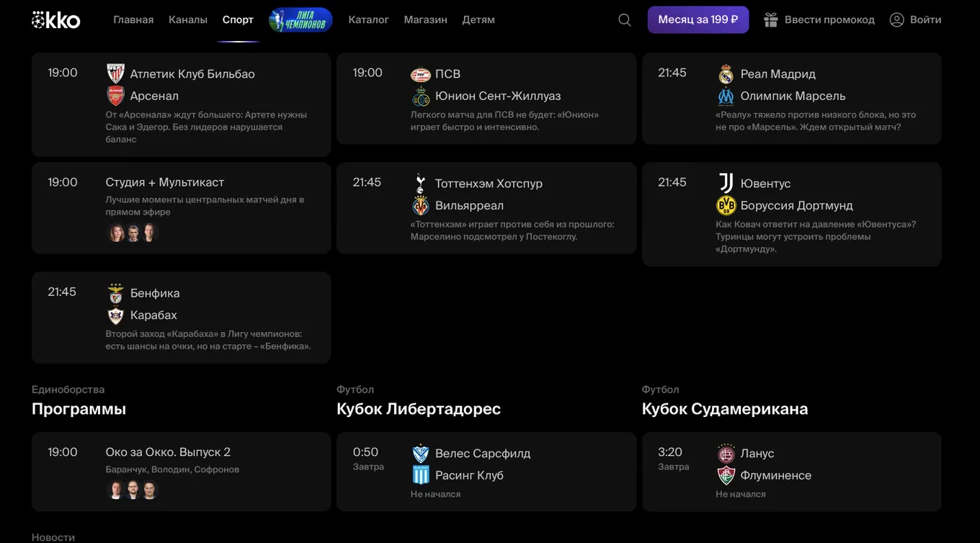Click Баранчук, Володин, Софронов hosts line
The height and width of the screenshot is (543, 980).
[172, 470]
